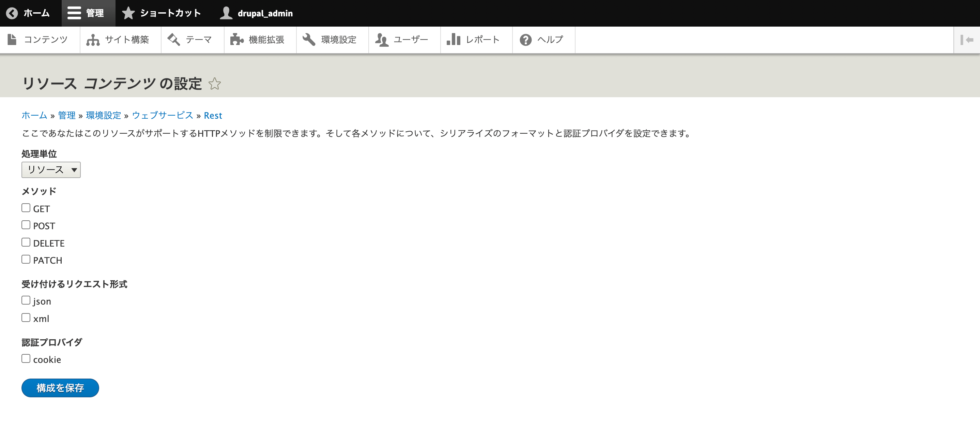980x427 pixels.
Task: Enable the GET method checkbox
Action: [x=26, y=208]
